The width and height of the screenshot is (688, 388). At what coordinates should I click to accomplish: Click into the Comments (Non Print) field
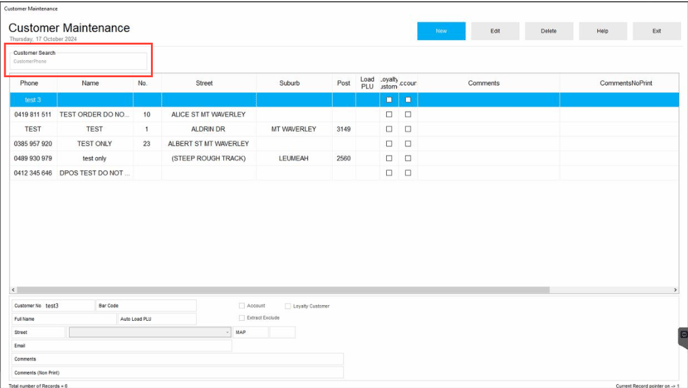[x=178, y=373]
